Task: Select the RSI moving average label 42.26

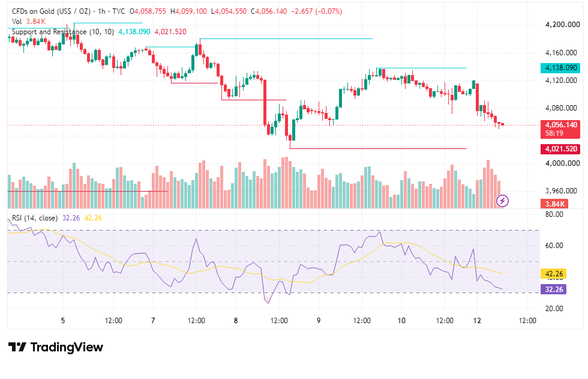Action: click(x=554, y=274)
